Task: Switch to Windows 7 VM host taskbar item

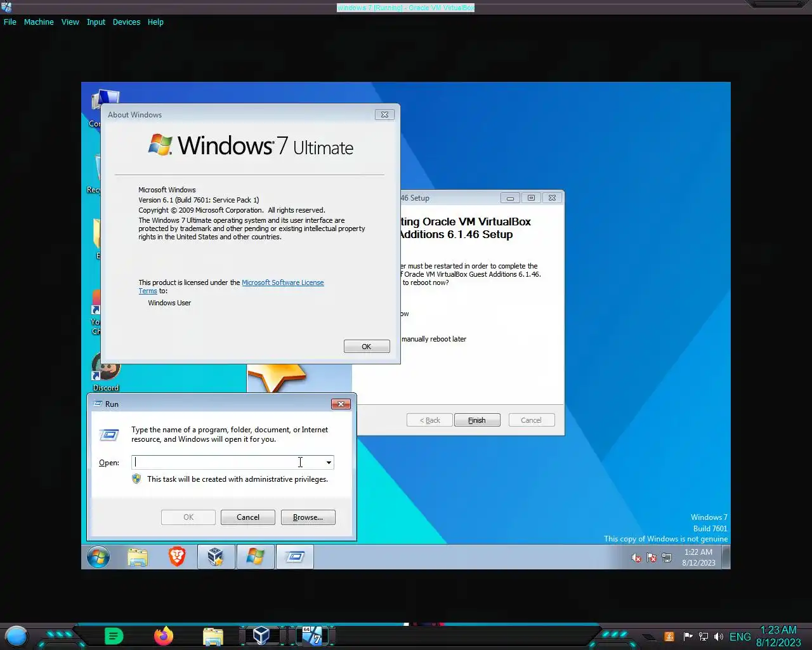Action: pyautogui.click(x=311, y=636)
